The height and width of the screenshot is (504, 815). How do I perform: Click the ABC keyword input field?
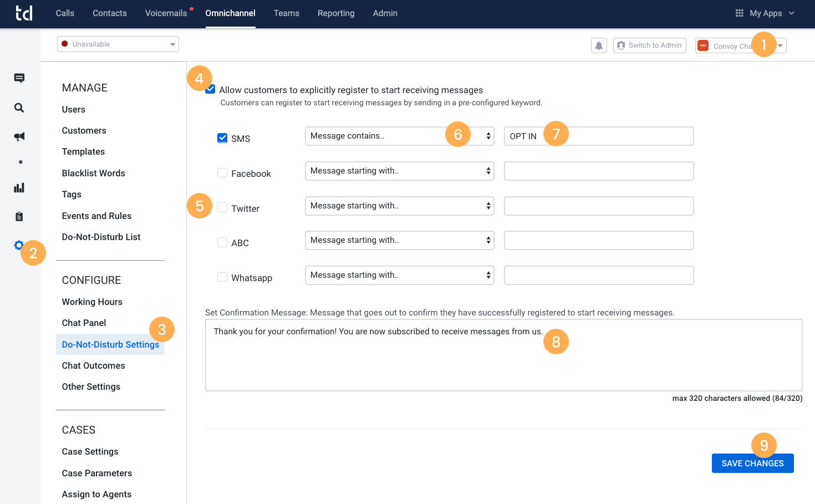coord(599,240)
